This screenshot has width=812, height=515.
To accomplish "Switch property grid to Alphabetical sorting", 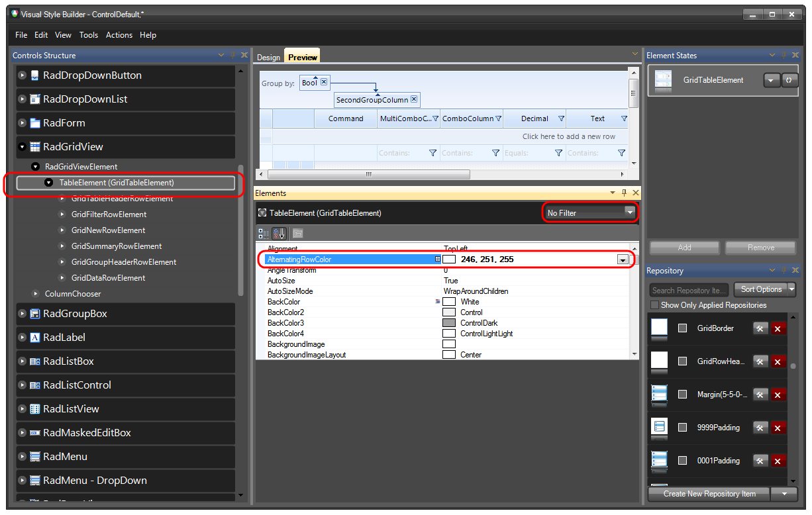I will point(278,234).
